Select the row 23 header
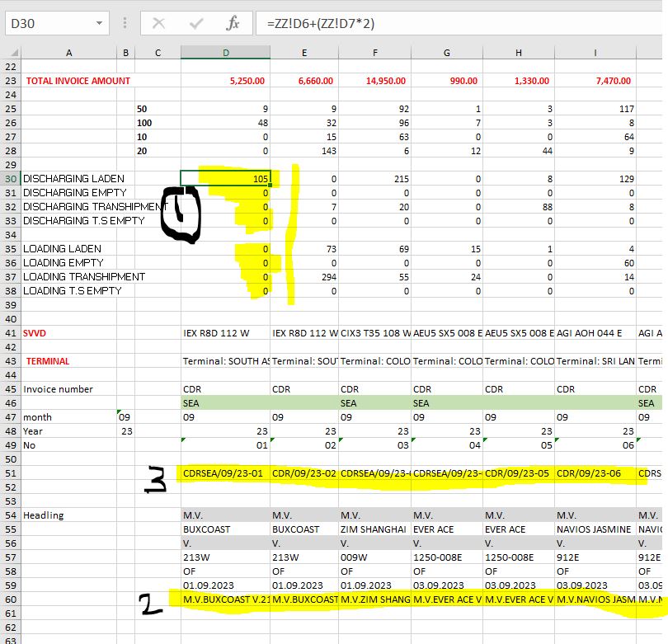The height and width of the screenshot is (644, 668). pos(10,81)
